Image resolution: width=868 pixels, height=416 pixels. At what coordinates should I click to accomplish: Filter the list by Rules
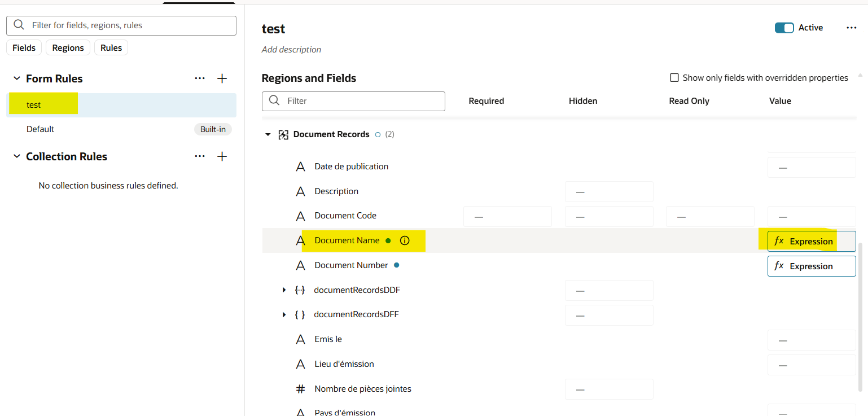coord(111,48)
